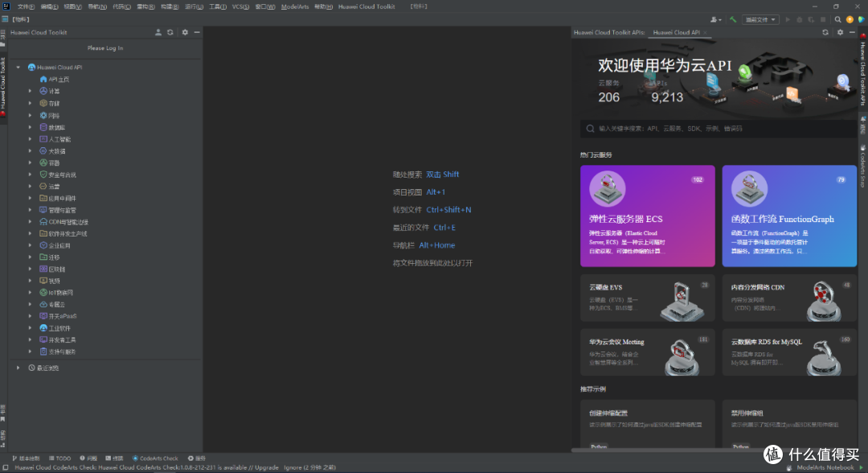This screenshot has height=473, width=868.
Task: Open the 视图 menu
Action: (72, 6)
